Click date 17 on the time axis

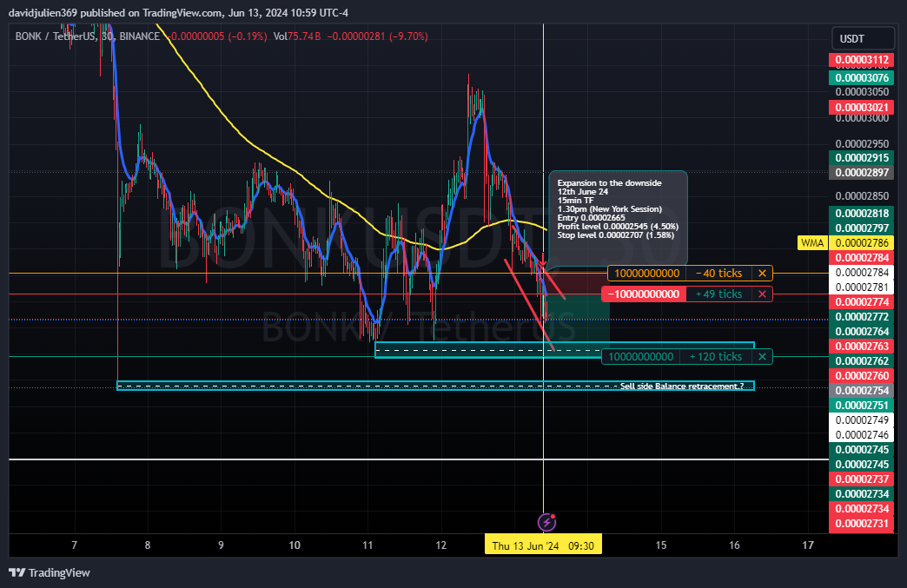[x=808, y=545]
